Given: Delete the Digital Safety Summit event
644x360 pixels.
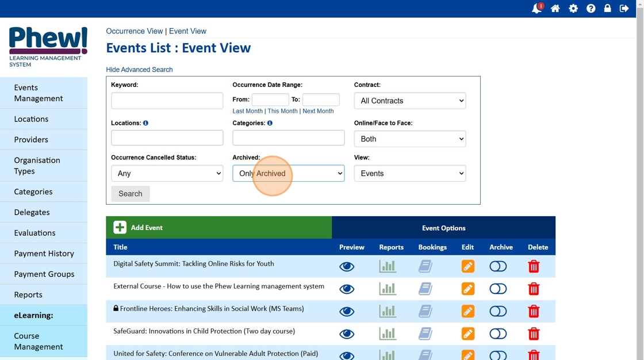Looking at the screenshot, I should click(x=534, y=266).
